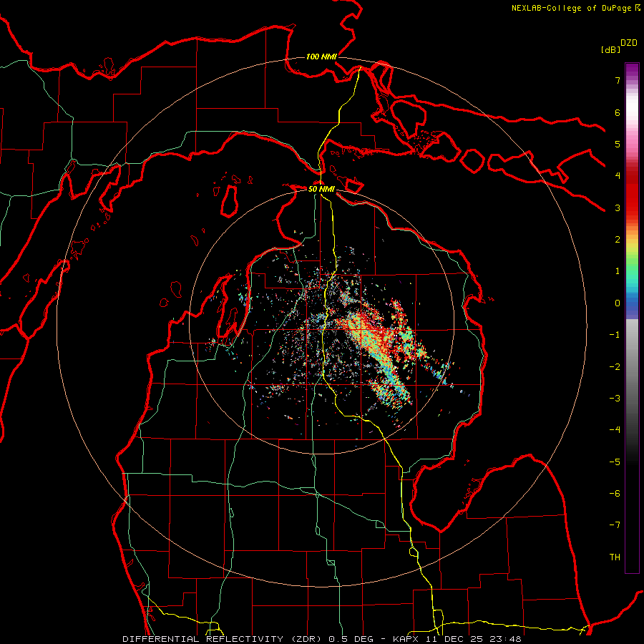Click legend value 4
The height and width of the screenshot is (644, 644).
point(618,176)
